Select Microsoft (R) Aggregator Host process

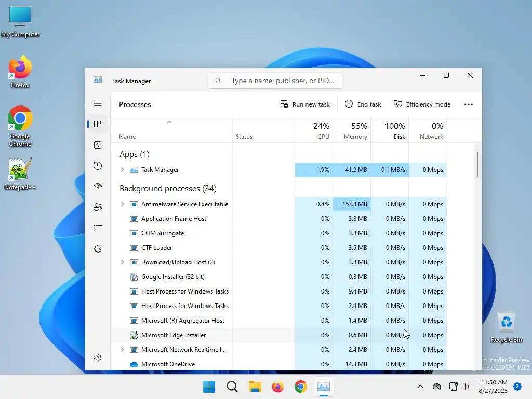(x=278, y=321)
